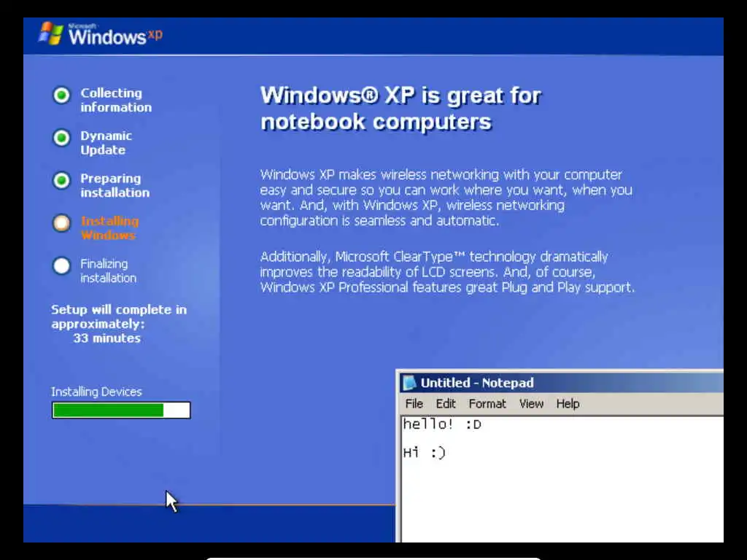Open the File menu in Notepad

coord(414,404)
